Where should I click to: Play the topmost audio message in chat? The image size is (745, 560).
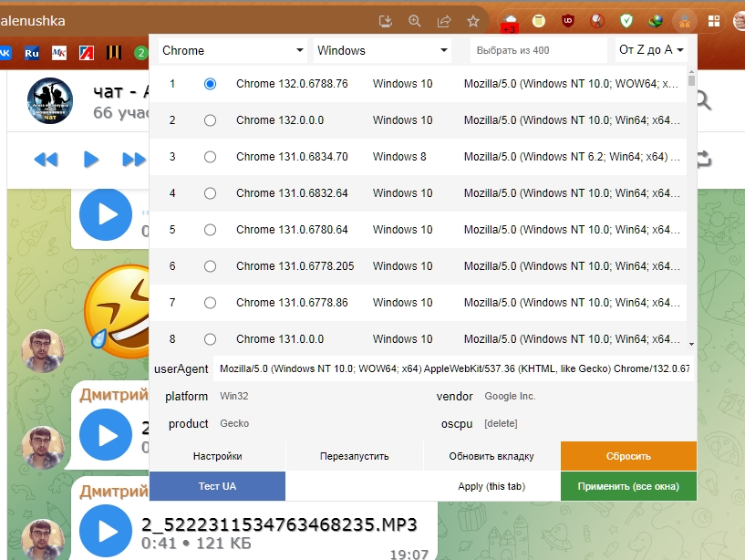[106, 214]
